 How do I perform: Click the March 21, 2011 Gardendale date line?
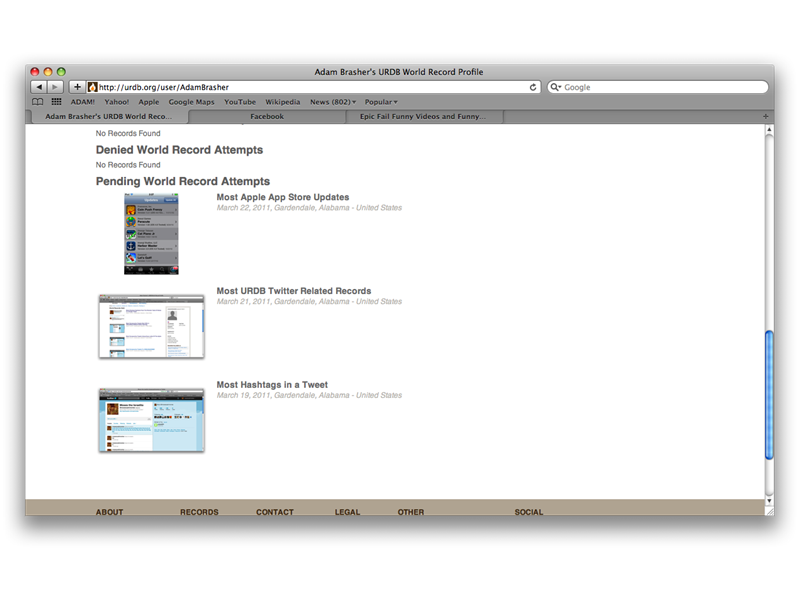309,302
